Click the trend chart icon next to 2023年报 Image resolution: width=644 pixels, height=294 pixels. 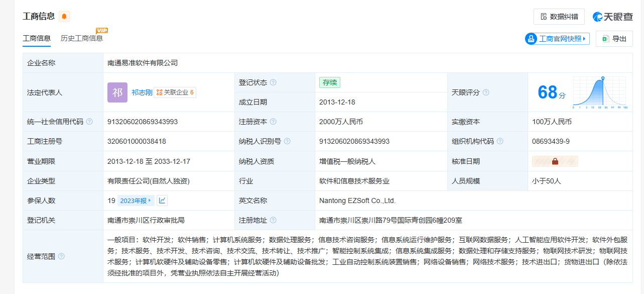(x=162, y=201)
